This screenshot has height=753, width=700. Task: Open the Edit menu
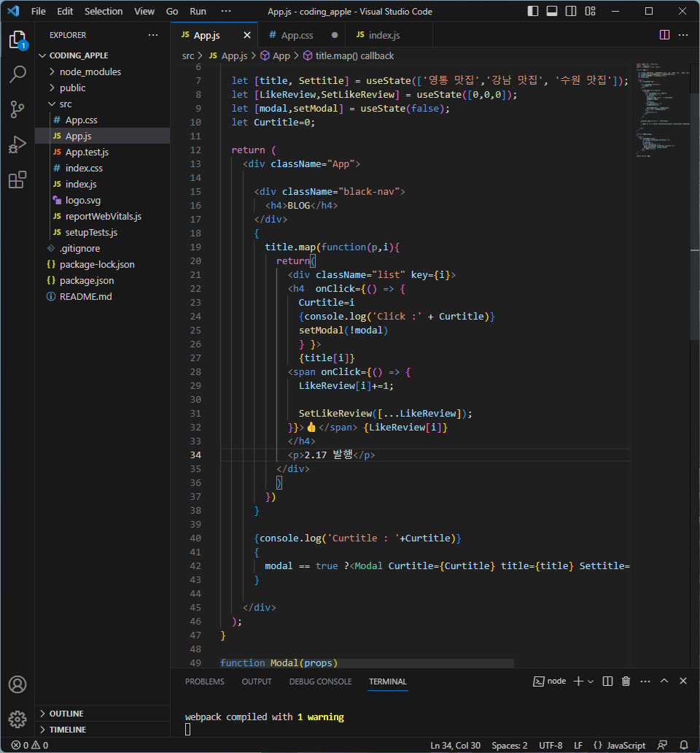pos(65,11)
